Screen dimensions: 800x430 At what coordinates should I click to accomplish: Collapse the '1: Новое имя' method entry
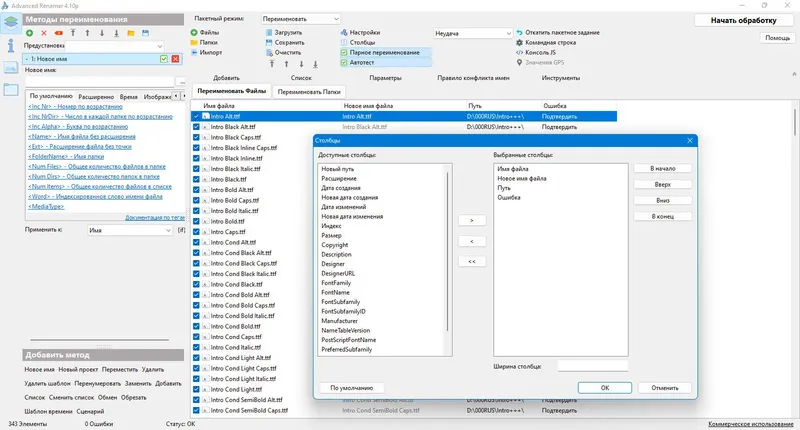26,59
